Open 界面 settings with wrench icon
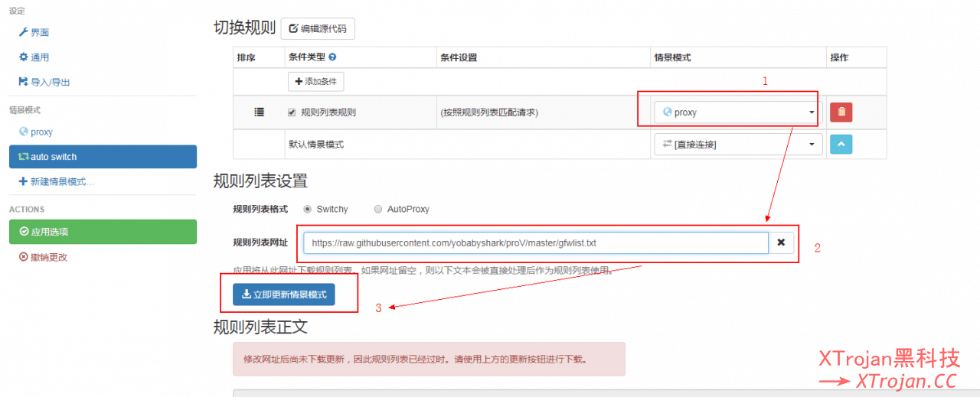Screen dimensions: 980x397 [x=34, y=32]
